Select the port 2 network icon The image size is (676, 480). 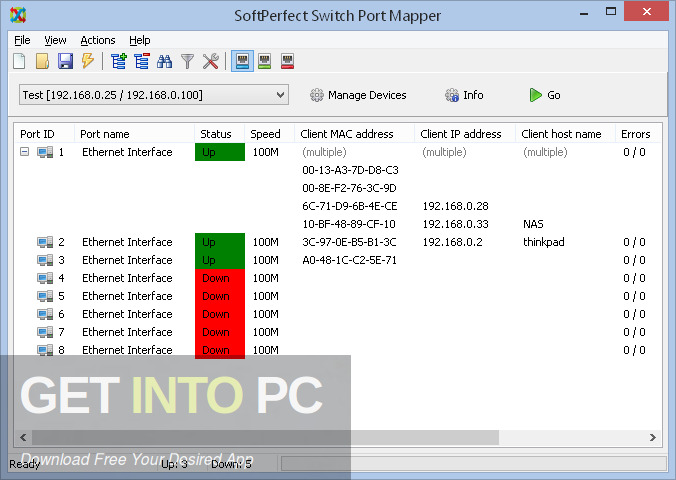tap(45, 242)
